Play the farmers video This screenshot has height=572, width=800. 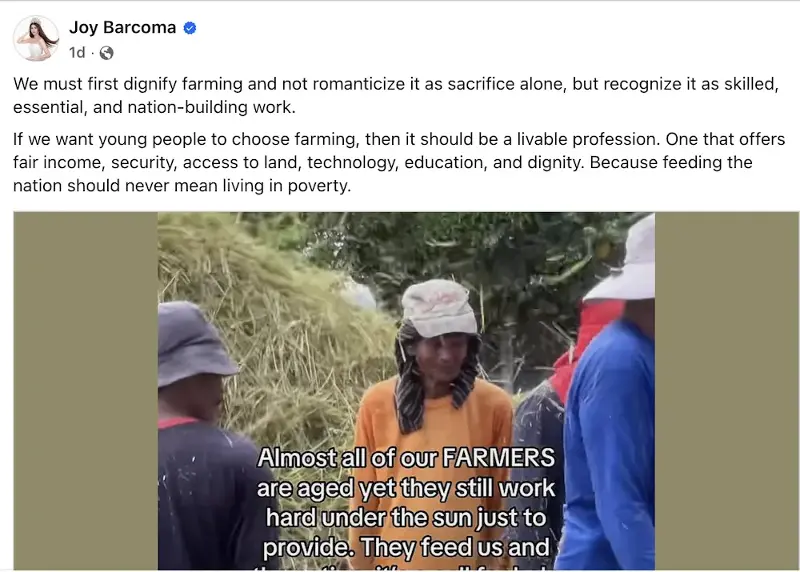click(406, 391)
